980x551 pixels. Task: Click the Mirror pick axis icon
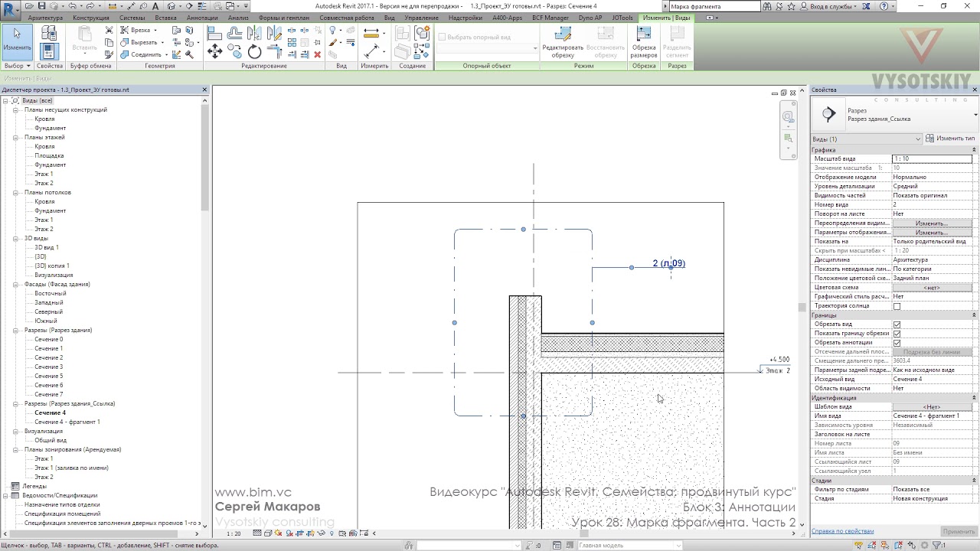coord(253,33)
